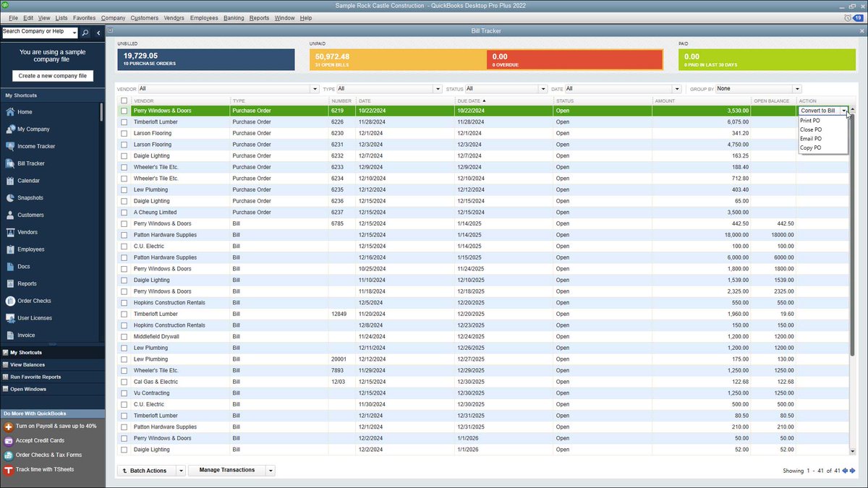This screenshot has height=488, width=868.
Task: Open the Vendors menu
Action: pos(174,17)
